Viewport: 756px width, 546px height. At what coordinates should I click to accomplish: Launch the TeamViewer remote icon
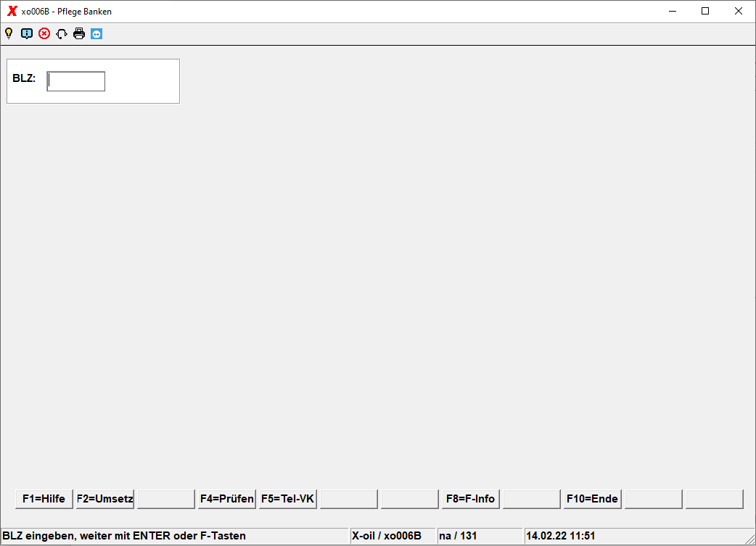click(96, 34)
